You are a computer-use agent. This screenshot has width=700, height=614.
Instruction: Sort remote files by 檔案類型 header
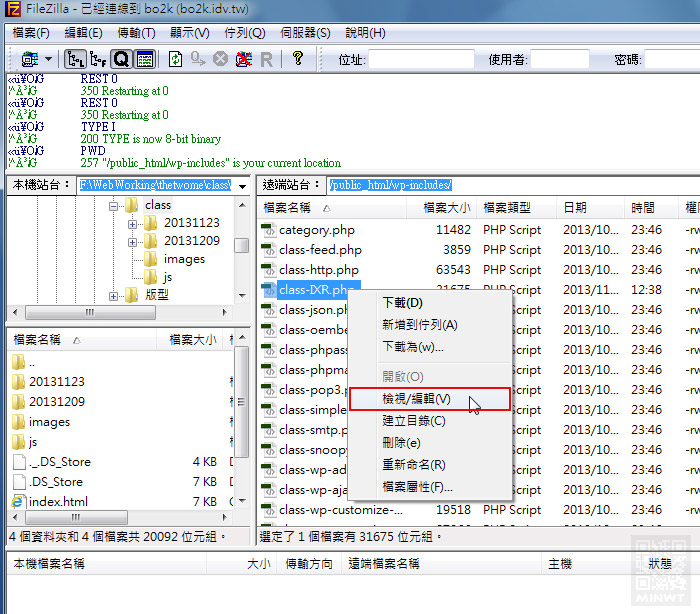[x=517, y=208]
